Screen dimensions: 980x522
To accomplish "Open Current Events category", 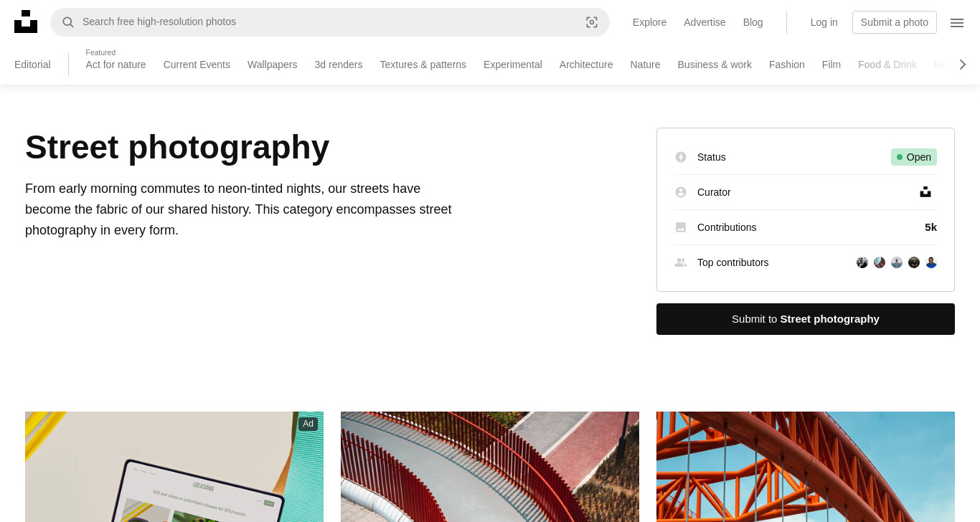I will (x=197, y=65).
